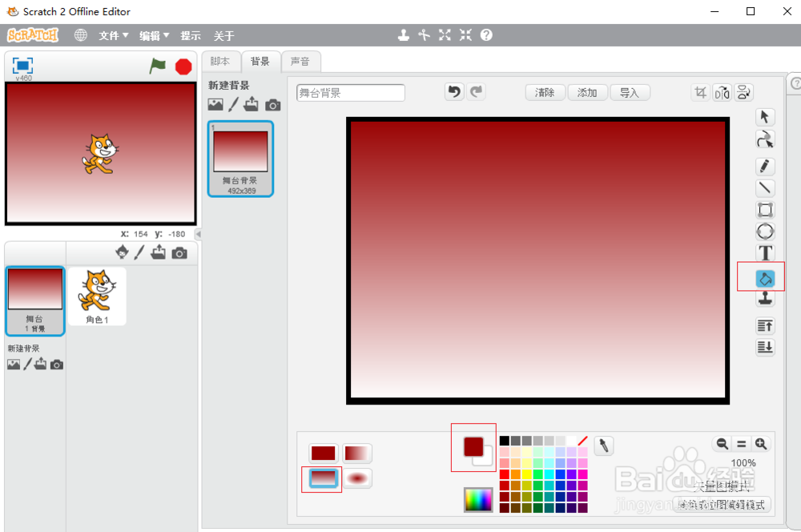801x532 pixels.
Task: Paint a new sprite
Action: coord(139,252)
